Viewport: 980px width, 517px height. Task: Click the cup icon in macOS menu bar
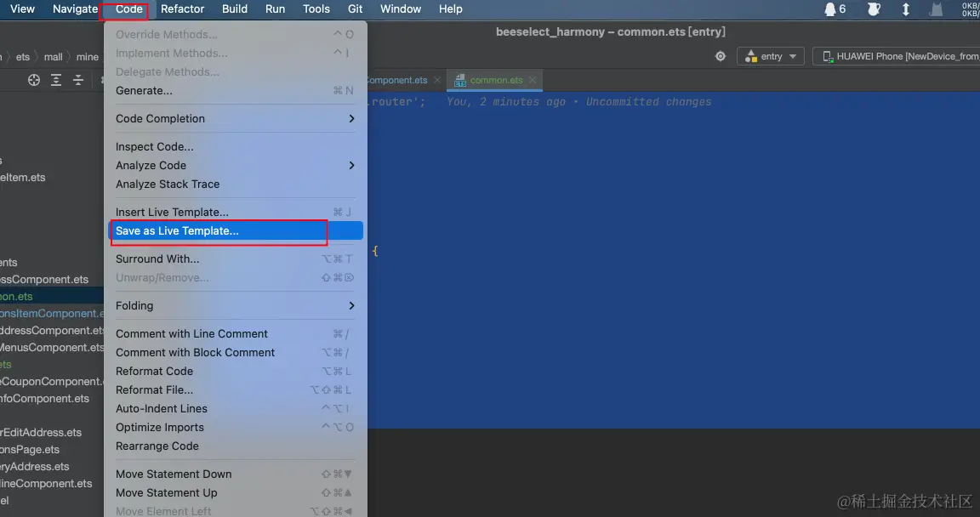coord(874,9)
